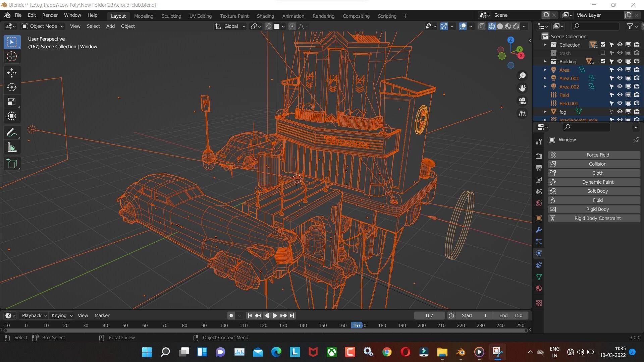Open the Modifiers wrench tab
Image resolution: width=644 pixels, height=362 pixels.
[539, 230]
